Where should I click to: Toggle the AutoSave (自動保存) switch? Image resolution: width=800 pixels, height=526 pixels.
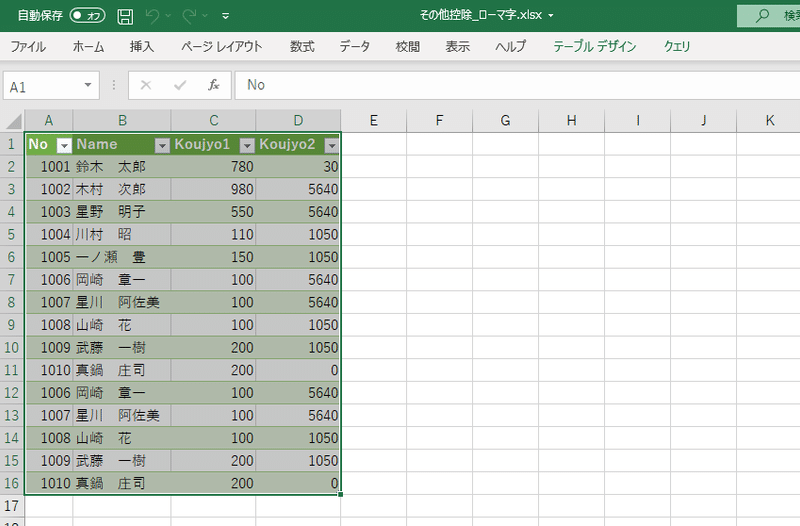click(x=87, y=15)
